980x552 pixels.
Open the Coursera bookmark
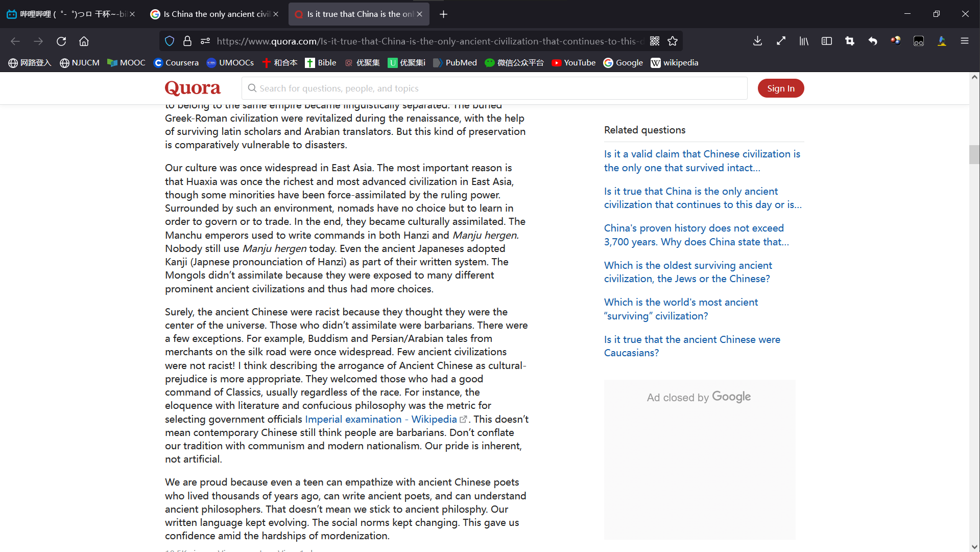click(x=176, y=63)
